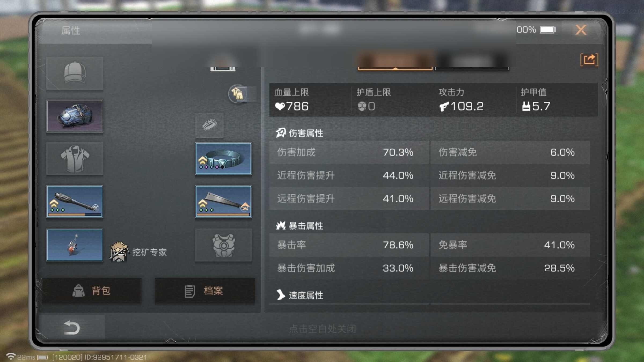Image resolution: width=644 pixels, height=362 pixels.
Task: Switch to the second dark stats tab
Action: point(471,61)
